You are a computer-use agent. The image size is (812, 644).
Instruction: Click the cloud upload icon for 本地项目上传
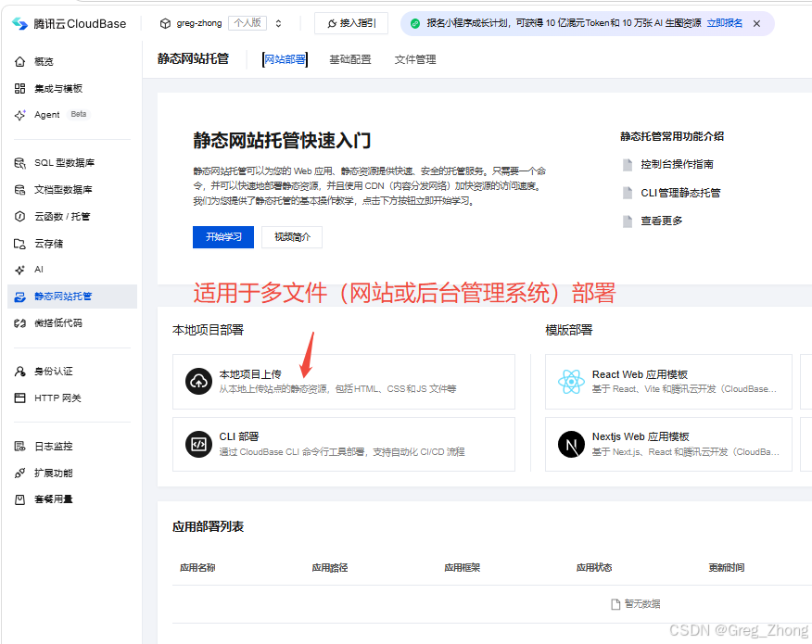[199, 382]
